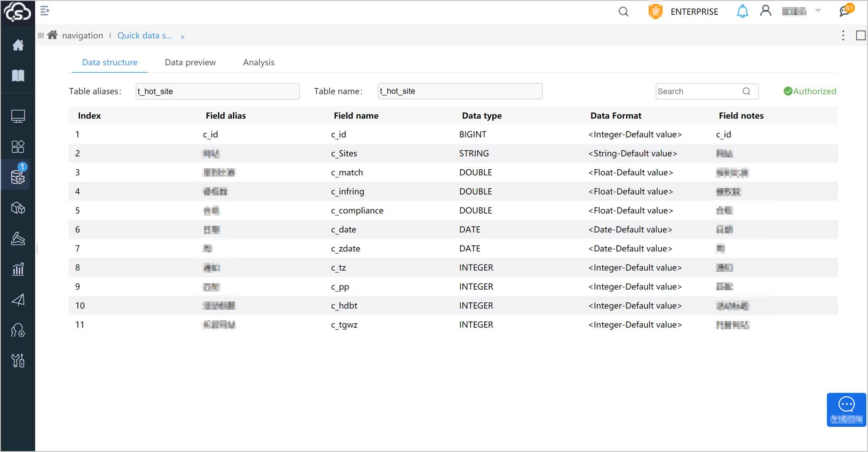
Task: Open the notifications bell
Action: 742,12
